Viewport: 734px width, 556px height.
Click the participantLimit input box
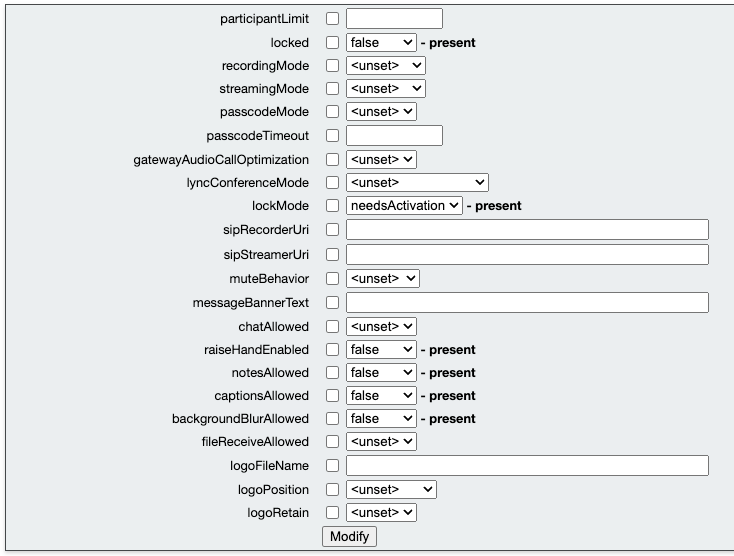(x=394, y=19)
